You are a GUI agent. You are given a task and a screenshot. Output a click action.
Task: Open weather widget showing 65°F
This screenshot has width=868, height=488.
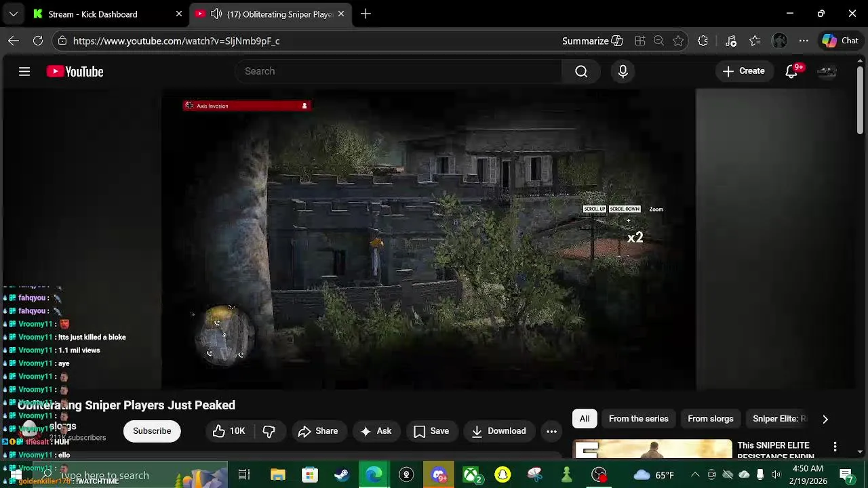(654, 474)
